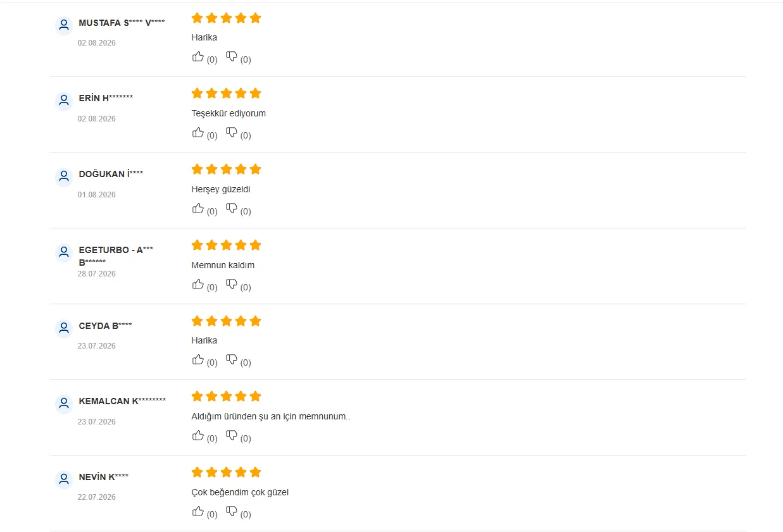Thumbs down ERİN H*******'s review
This screenshot has width=783, height=532.
tap(232, 132)
